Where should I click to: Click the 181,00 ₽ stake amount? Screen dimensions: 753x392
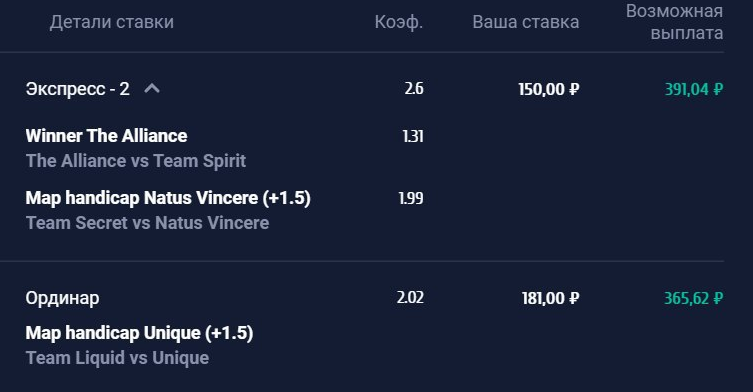pyautogui.click(x=551, y=298)
